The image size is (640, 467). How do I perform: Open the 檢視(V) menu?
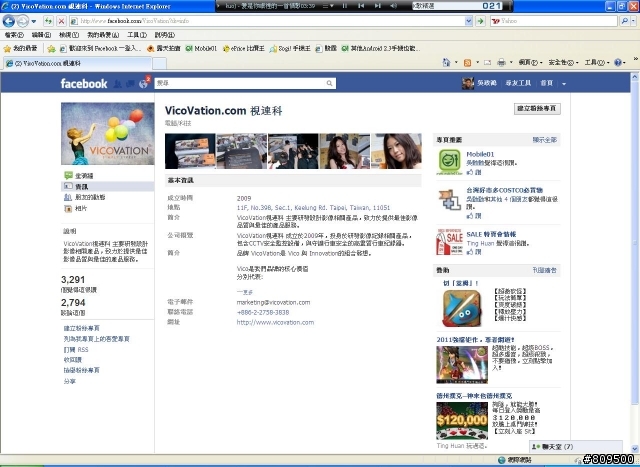69,35
